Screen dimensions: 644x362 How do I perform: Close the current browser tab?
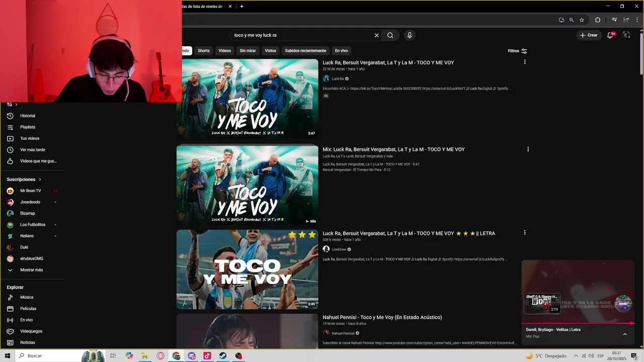[230, 7]
